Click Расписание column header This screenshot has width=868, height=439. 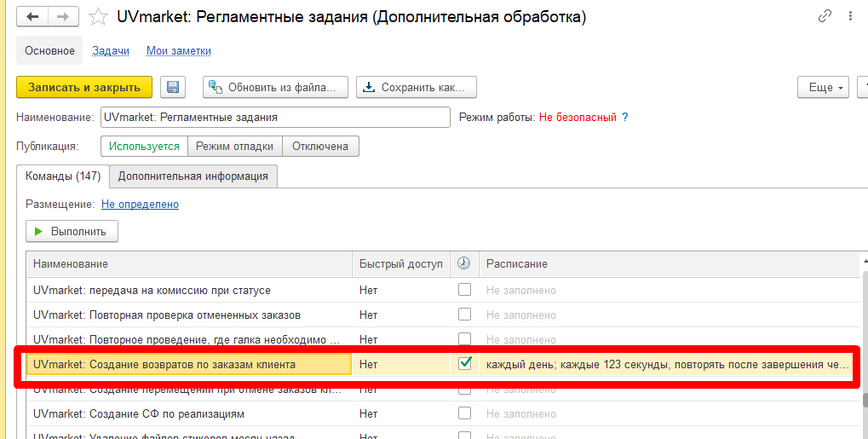(x=670, y=264)
